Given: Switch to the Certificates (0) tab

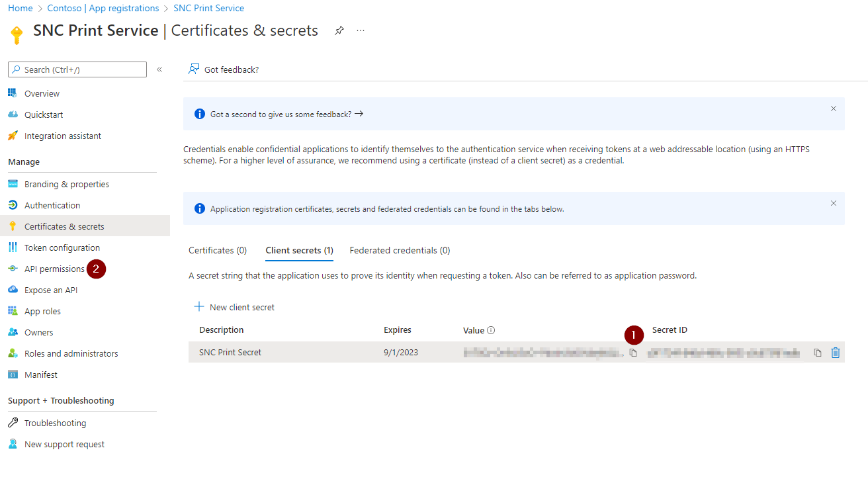Looking at the screenshot, I should tap(218, 251).
